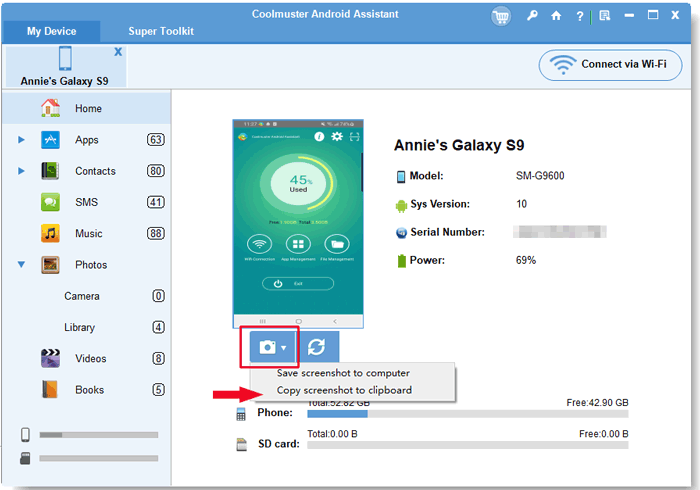Image resolution: width=700 pixels, height=490 pixels.
Task: Click the refresh screenshot button
Action: click(x=317, y=347)
